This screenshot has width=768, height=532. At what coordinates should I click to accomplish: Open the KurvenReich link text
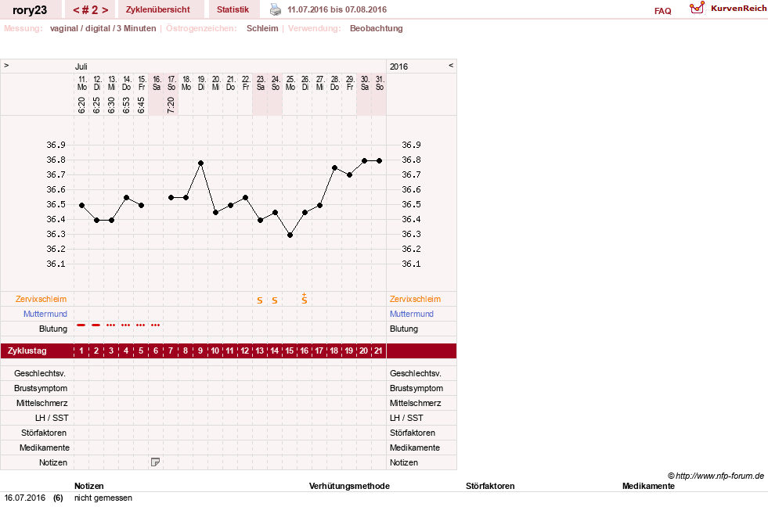[x=738, y=9]
